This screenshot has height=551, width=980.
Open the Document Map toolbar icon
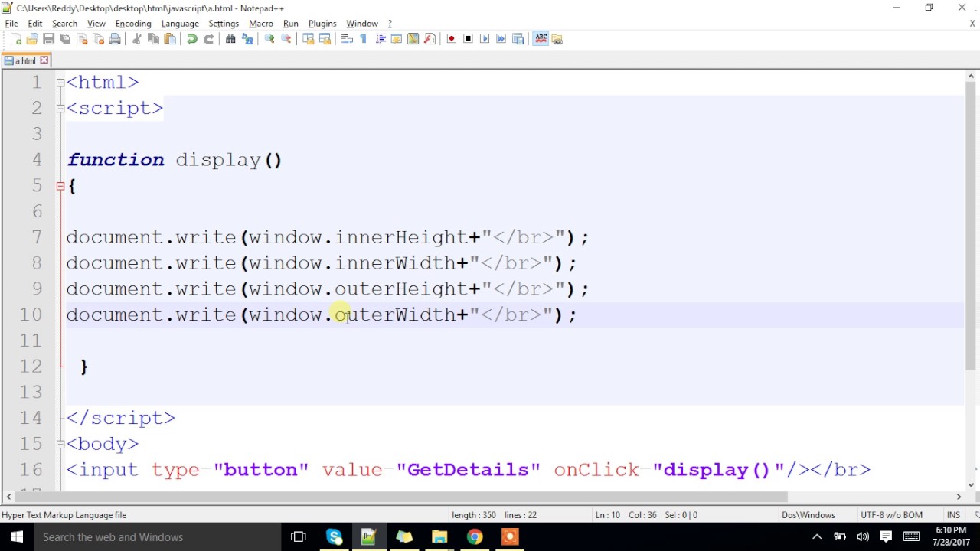tap(413, 39)
